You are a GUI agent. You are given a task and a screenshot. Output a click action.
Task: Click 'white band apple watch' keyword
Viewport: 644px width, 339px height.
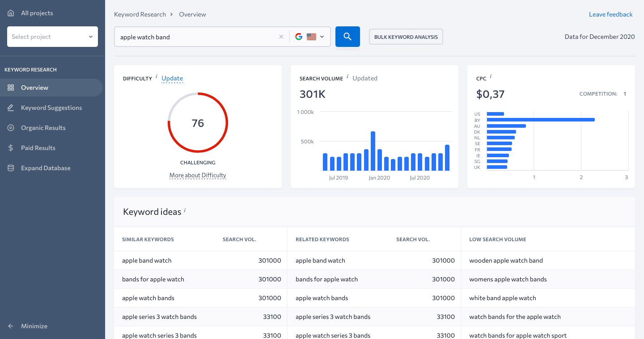coord(503,298)
